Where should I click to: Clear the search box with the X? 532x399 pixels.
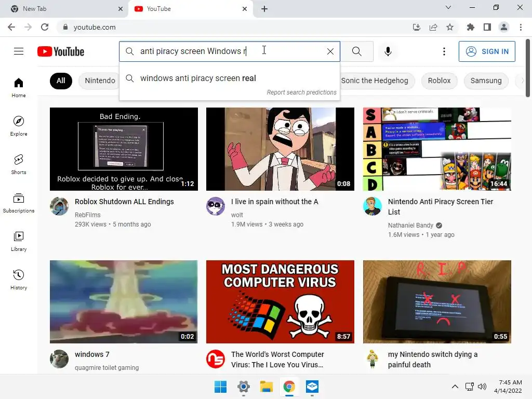click(330, 51)
